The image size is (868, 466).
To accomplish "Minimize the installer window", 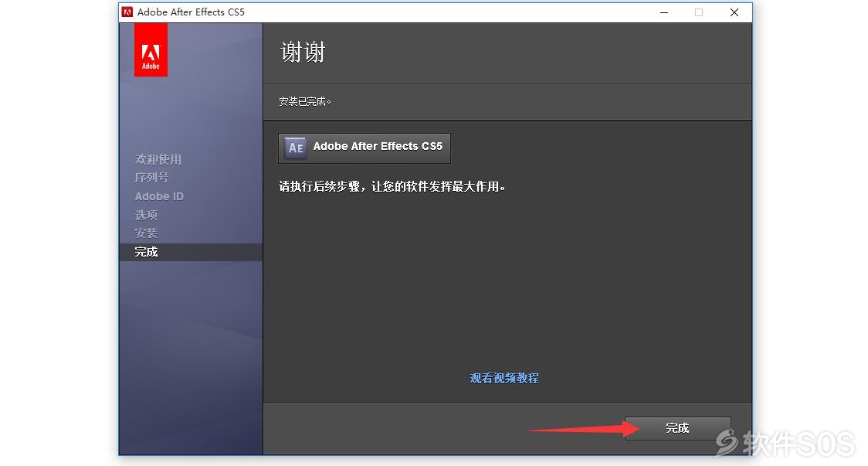I will 664,12.
